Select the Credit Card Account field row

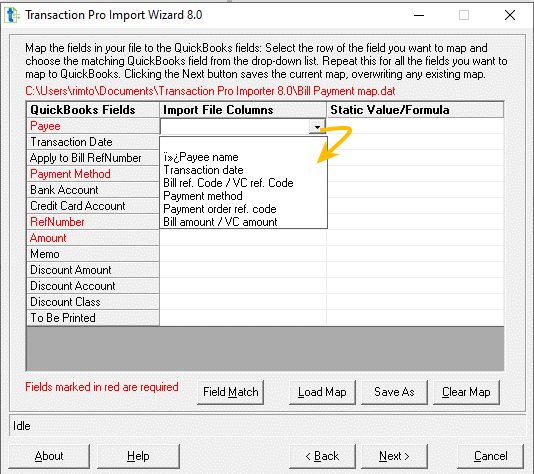tap(93, 206)
